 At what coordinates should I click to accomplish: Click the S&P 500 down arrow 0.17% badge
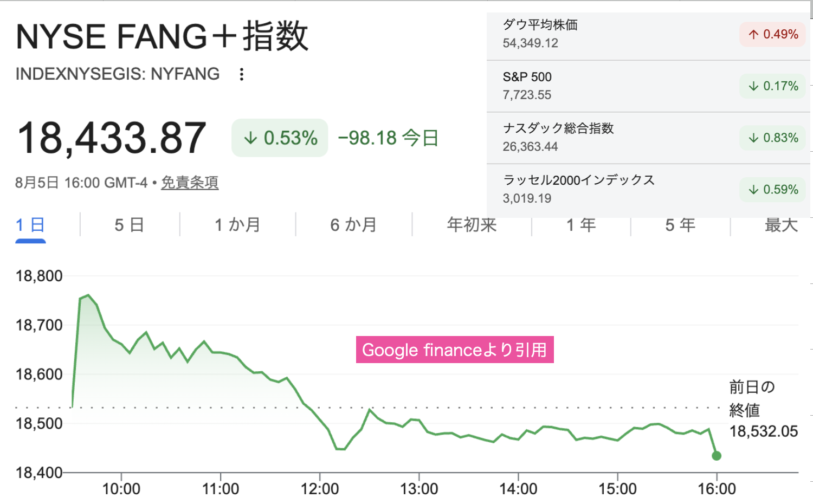tap(773, 86)
